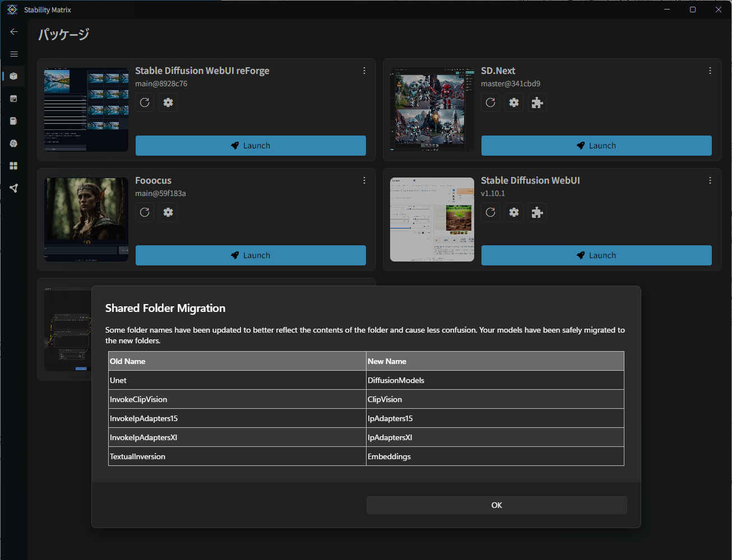Open the three-dot menu for Stable Diffusion WebUI reForge
Viewport: 732px width, 560px height.
pyautogui.click(x=364, y=71)
